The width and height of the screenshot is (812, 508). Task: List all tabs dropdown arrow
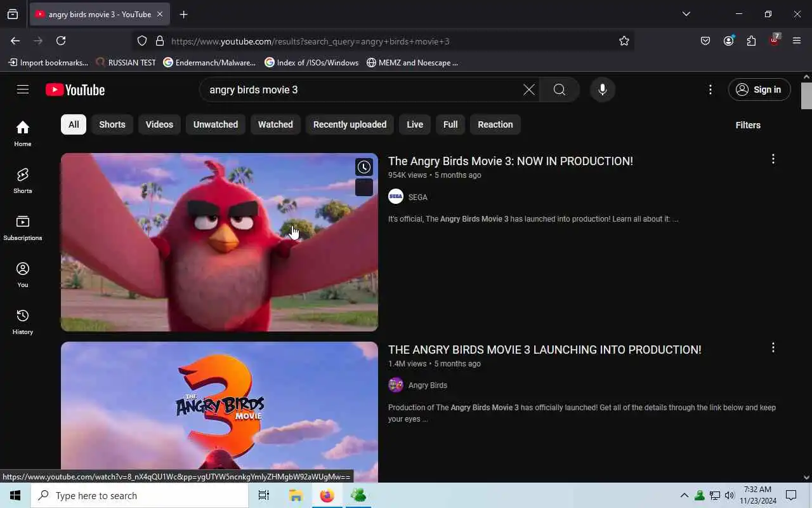tap(686, 14)
